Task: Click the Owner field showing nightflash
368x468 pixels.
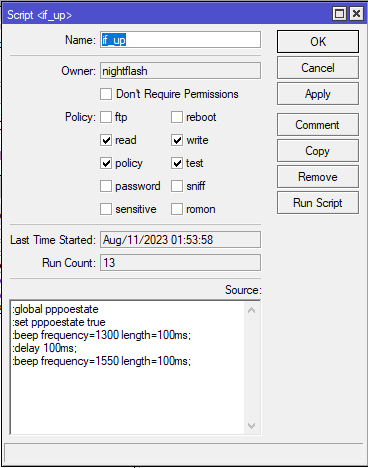Action: [180, 71]
